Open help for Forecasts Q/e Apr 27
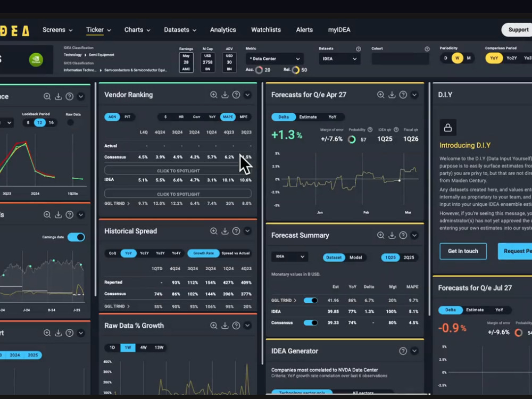Viewport: 532px width, 399px height. click(403, 95)
